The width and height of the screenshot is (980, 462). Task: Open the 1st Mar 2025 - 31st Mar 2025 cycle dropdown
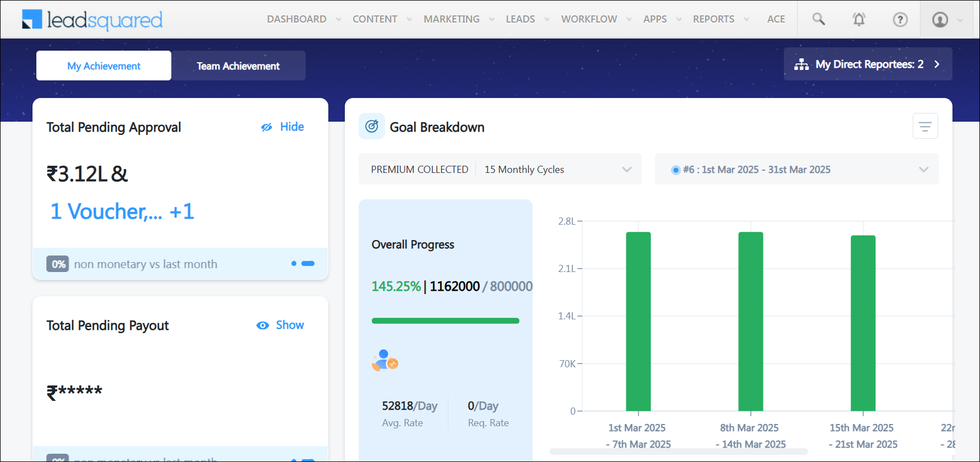point(797,169)
